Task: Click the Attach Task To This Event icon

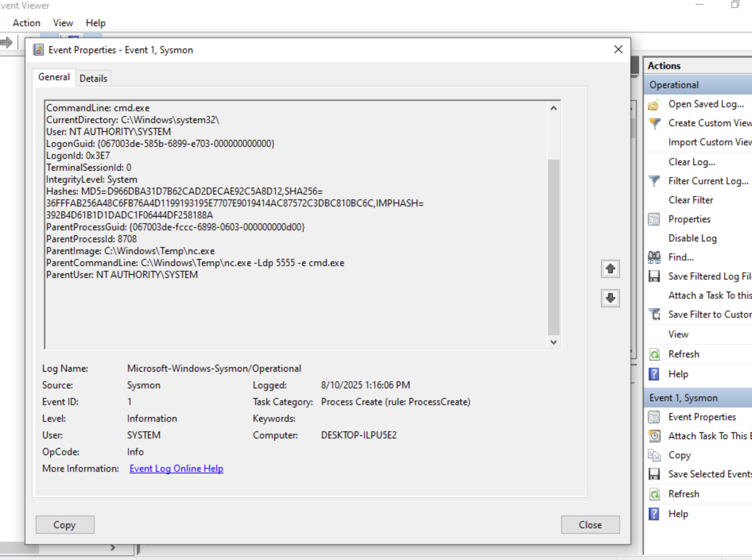Action: tap(654, 436)
